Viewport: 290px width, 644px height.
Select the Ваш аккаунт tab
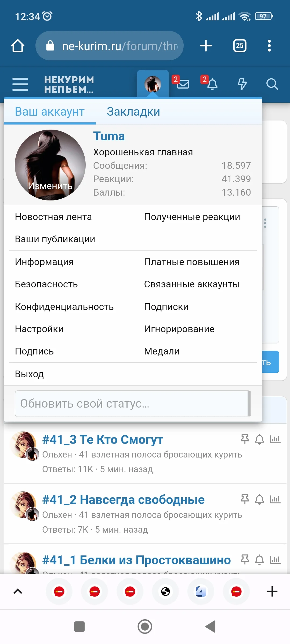(x=50, y=112)
